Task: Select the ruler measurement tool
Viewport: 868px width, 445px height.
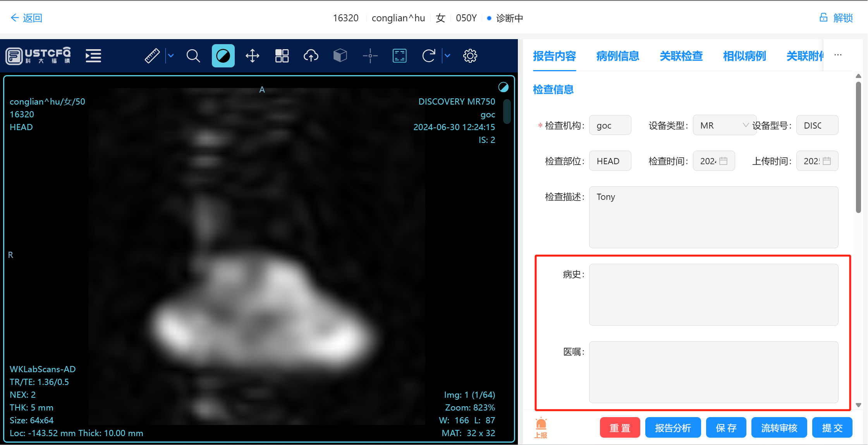Action: pyautogui.click(x=152, y=56)
